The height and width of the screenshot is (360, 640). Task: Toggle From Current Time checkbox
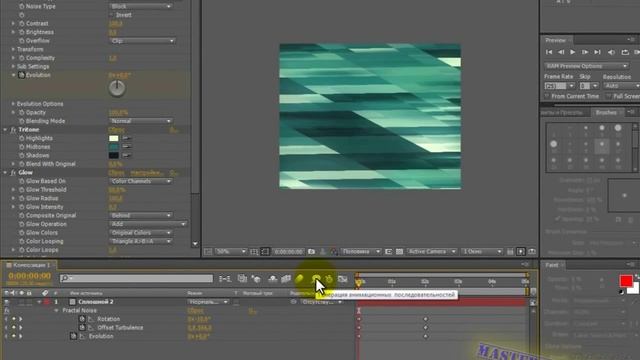click(547, 96)
